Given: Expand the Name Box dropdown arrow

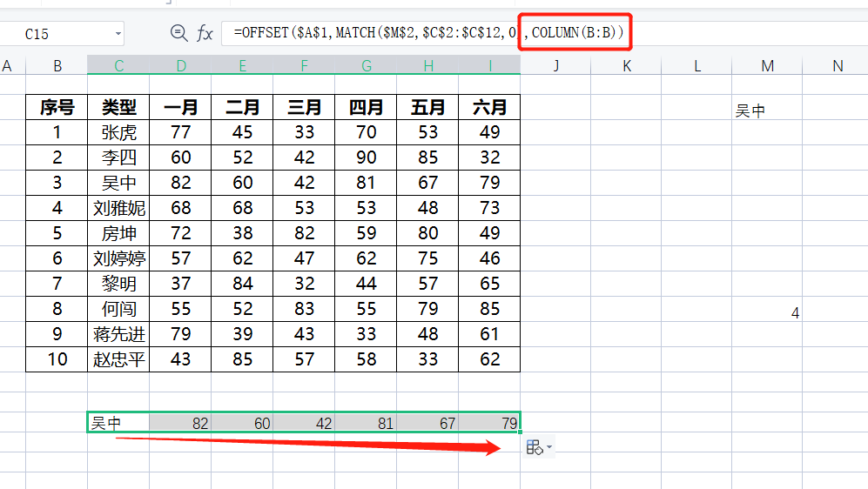Looking at the screenshot, I should [x=118, y=34].
